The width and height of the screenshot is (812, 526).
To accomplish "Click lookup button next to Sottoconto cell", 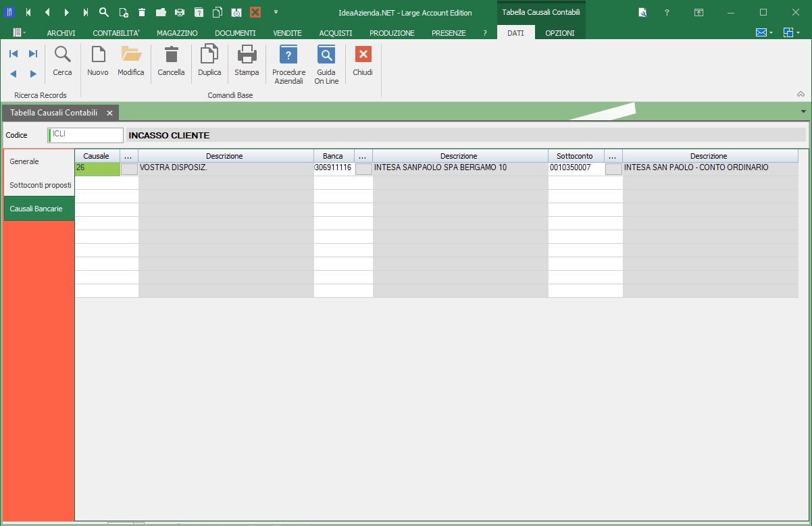I will pyautogui.click(x=614, y=169).
